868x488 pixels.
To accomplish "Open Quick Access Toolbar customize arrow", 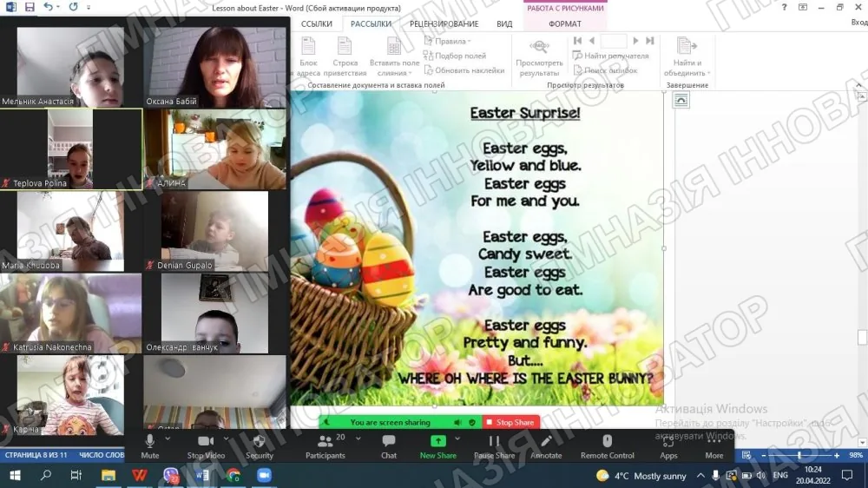I will point(89,7).
